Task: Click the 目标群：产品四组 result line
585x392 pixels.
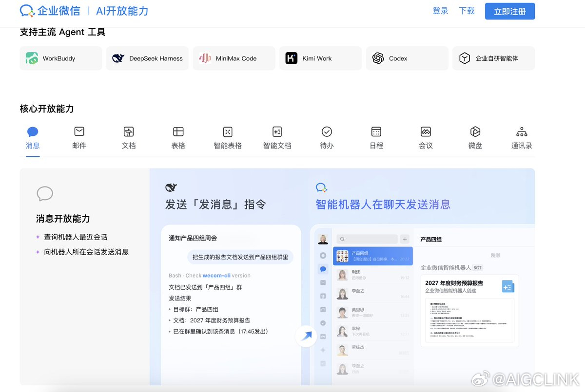Action: [x=196, y=309]
